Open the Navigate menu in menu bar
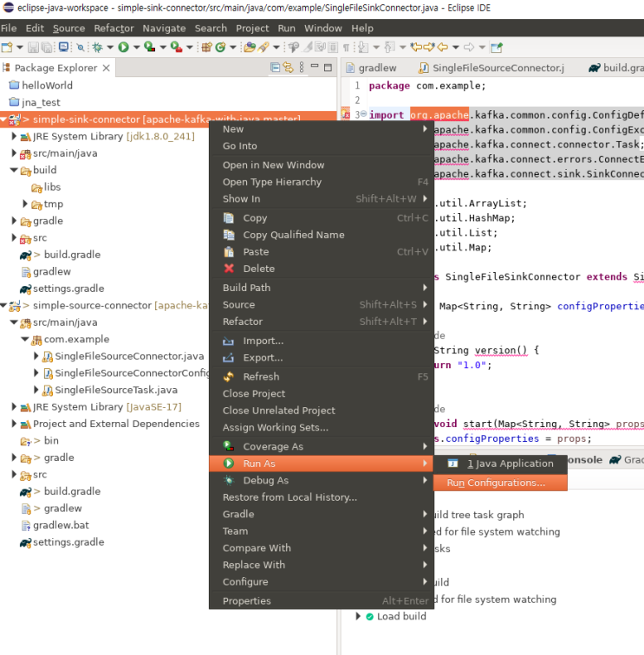The height and width of the screenshot is (655, 644). [164, 28]
